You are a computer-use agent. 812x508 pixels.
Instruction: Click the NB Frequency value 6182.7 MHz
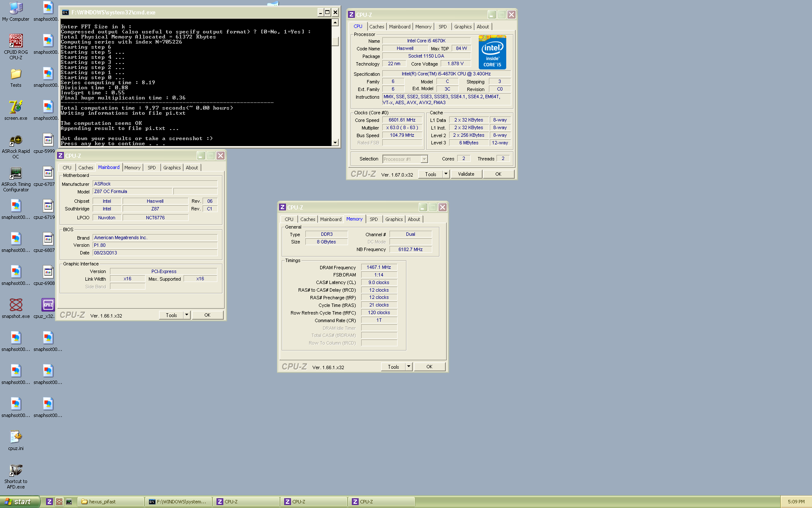[x=411, y=250]
